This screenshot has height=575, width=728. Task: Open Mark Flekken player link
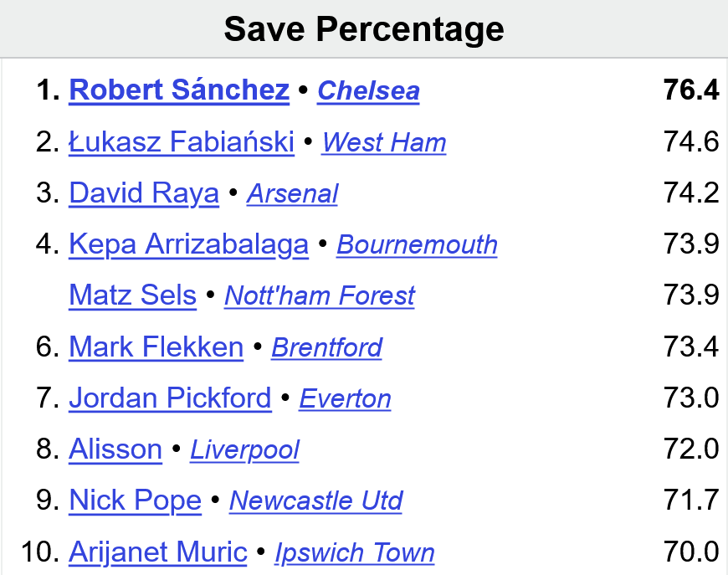pyautogui.click(x=156, y=347)
